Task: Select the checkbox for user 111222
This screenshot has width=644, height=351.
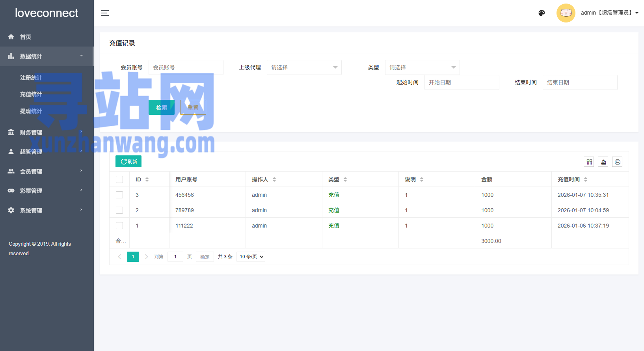Action: click(119, 226)
